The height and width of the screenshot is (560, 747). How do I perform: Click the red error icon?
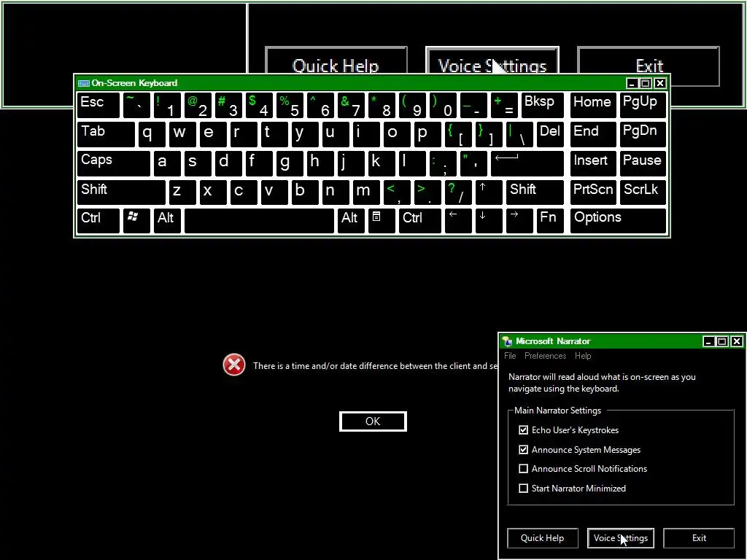tap(234, 365)
